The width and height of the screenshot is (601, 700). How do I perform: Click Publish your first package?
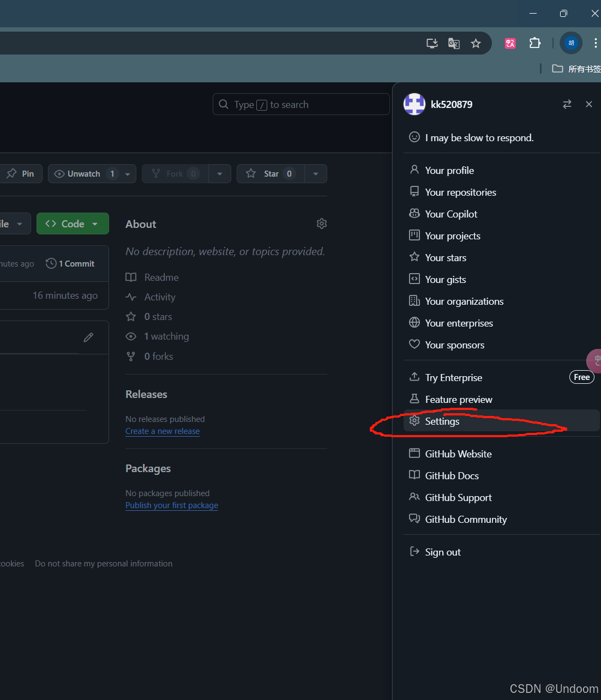click(172, 505)
